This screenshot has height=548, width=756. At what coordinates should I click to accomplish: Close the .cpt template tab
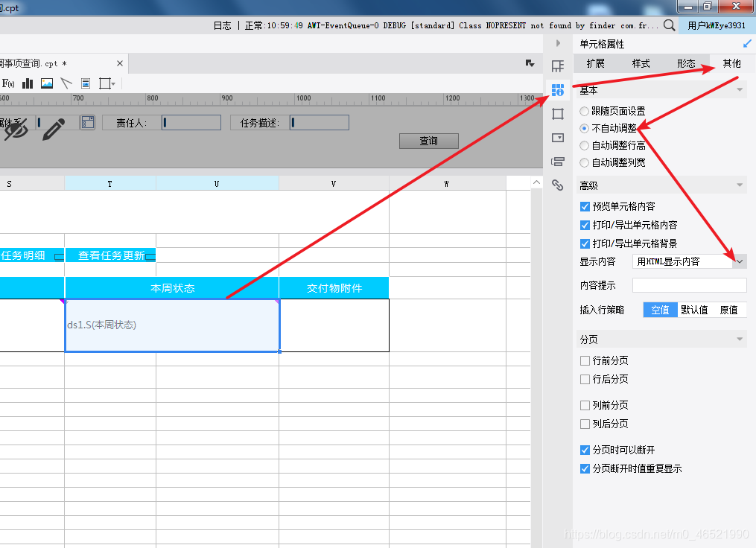point(120,63)
